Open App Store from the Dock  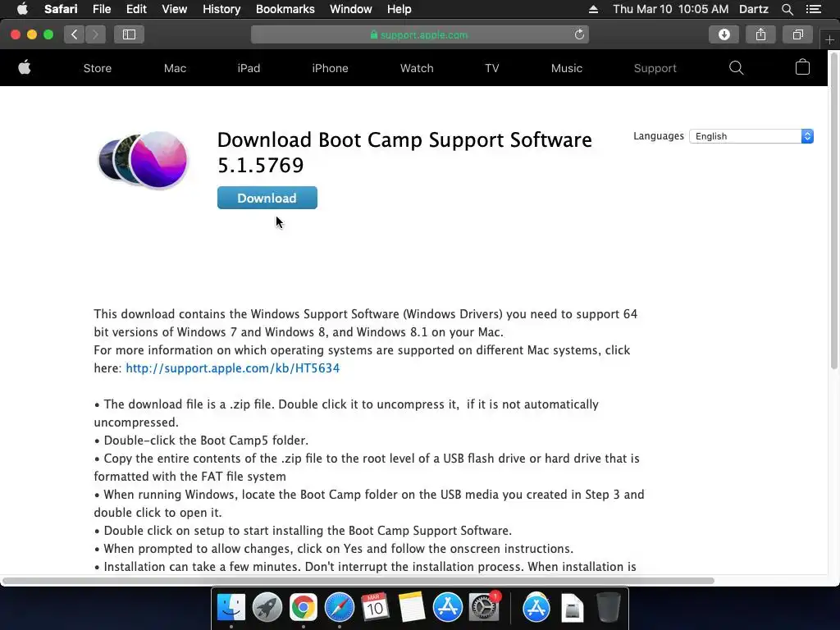click(x=447, y=608)
